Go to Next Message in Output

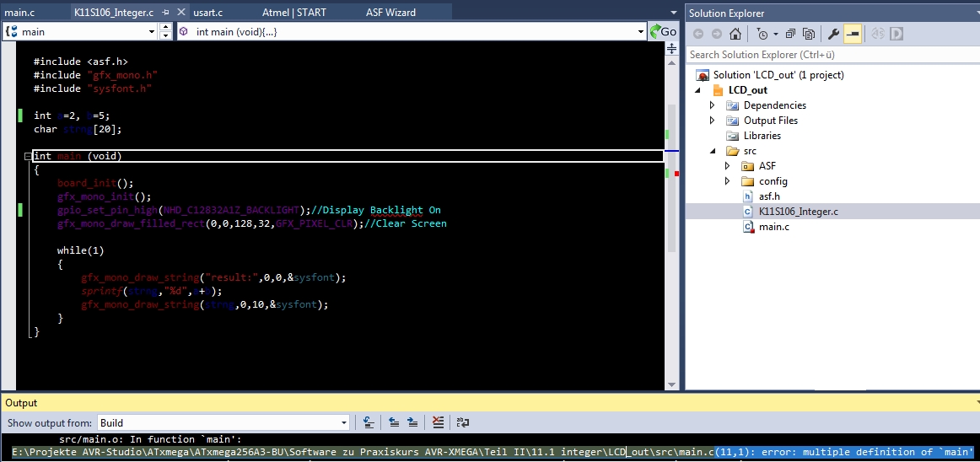(412, 422)
